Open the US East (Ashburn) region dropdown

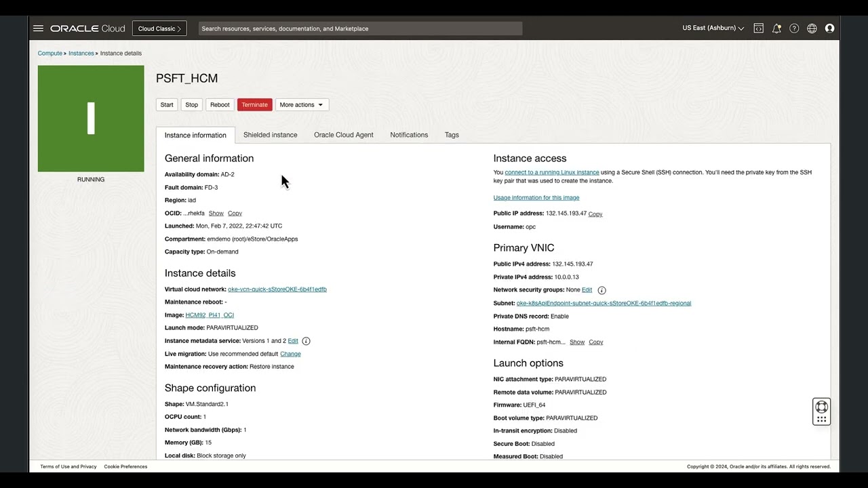point(713,28)
